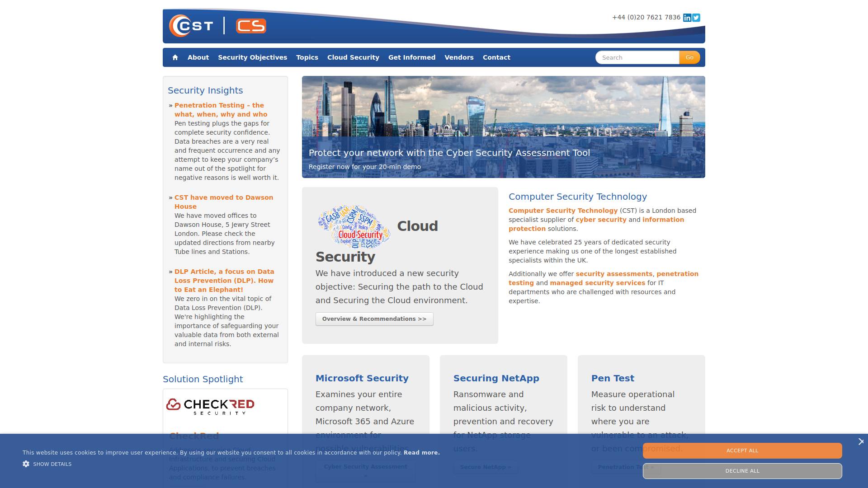Screen dimensions: 868x488
Task: Open the About menu item
Action: pos(198,57)
